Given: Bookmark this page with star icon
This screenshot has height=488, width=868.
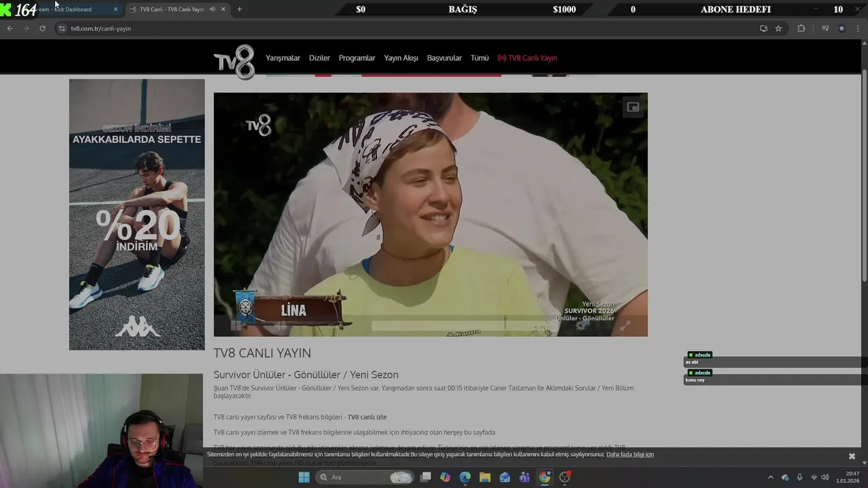Looking at the screenshot, I should tap(778, 28).
